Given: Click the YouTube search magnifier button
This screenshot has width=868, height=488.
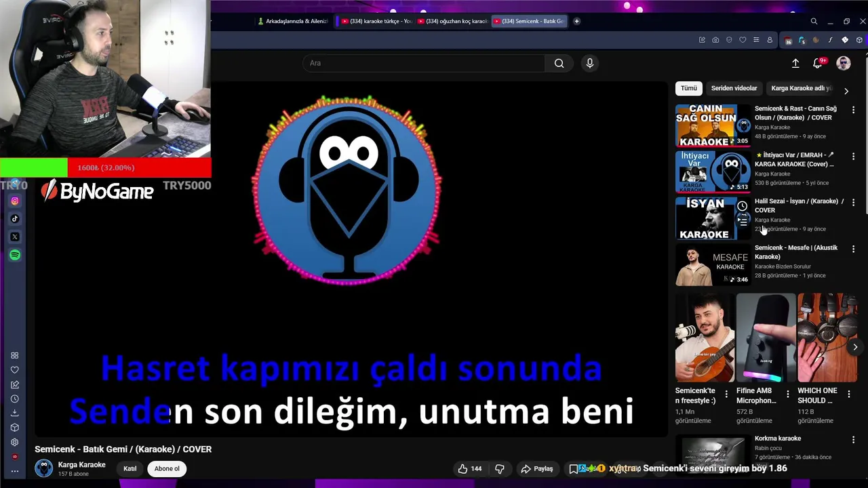Looking at the screenshot, I should (559, 63).
